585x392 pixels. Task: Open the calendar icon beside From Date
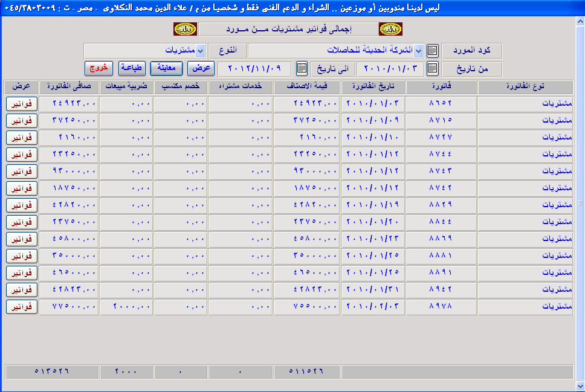tap(432, 68)
